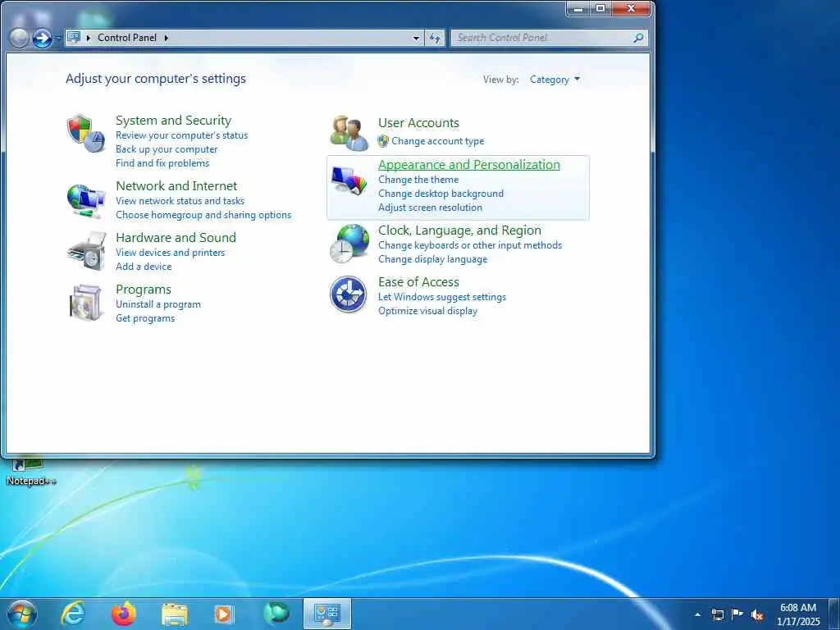
Task: Click Uninstall a program
Action: 158,304
